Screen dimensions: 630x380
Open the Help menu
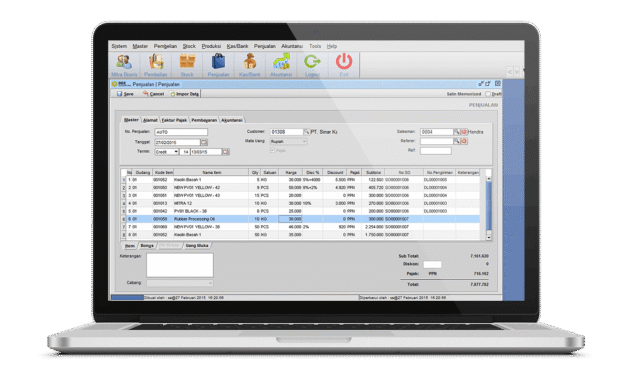[x=331, y=46]
